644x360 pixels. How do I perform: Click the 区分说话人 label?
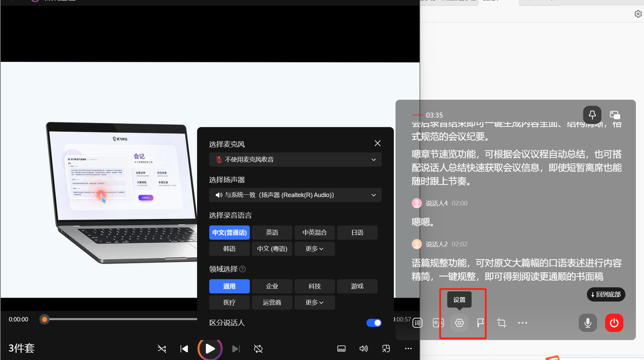coord(227,323)
